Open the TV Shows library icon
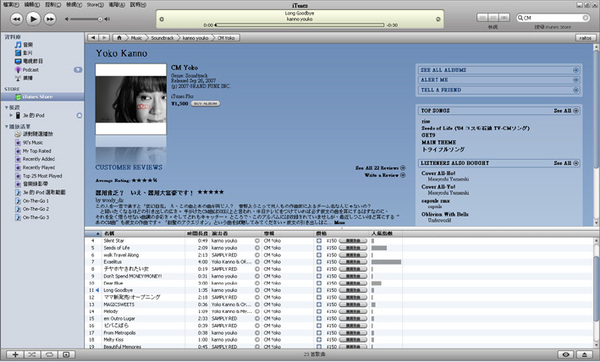This screenshot has height=362, width=600. click(x=18, y=61)
